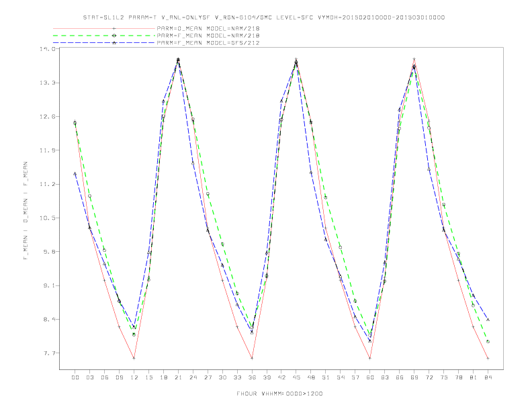Select legend entry PARM=O_MEAN MODEL=NAM/218
This screenshot has width=532, height=411.
click(x=208, y=28)
